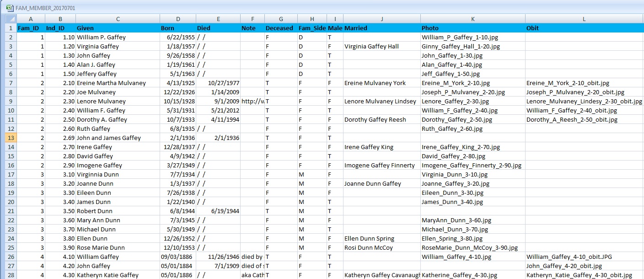
Task: Select column B header
Action: pos(60,19)
